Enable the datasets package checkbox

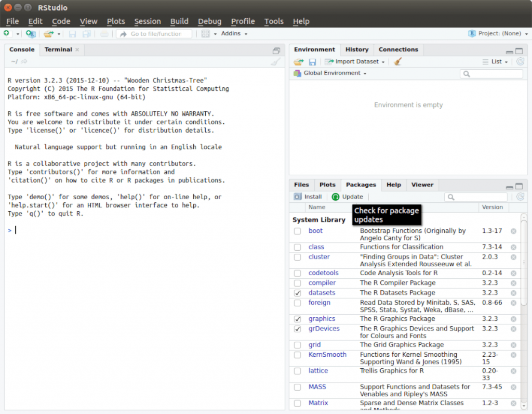tap(298, 292)
